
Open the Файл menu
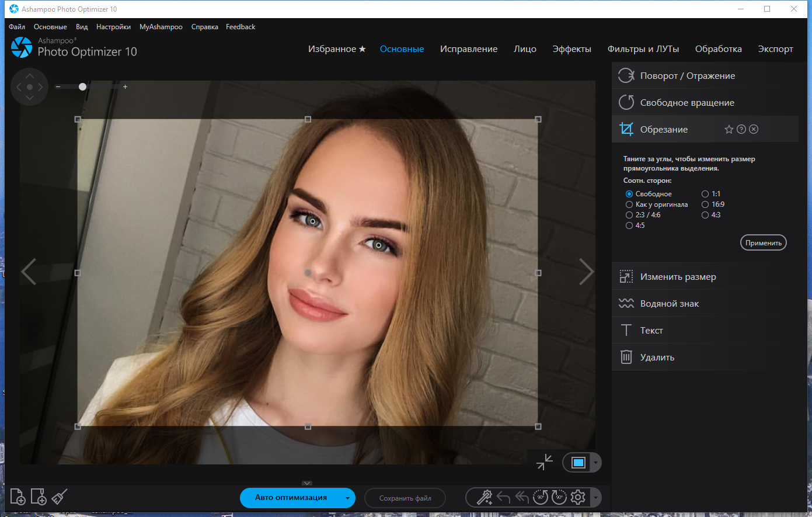(x=17, y=27)
